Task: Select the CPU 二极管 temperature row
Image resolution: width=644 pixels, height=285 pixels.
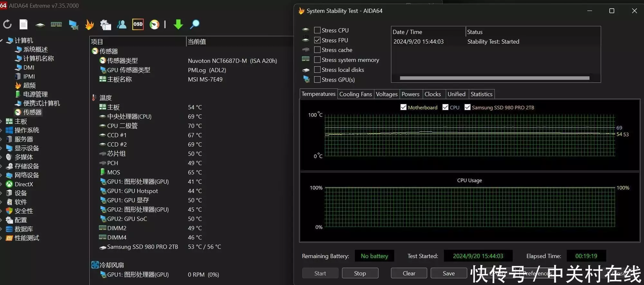Action: point(191,126)
